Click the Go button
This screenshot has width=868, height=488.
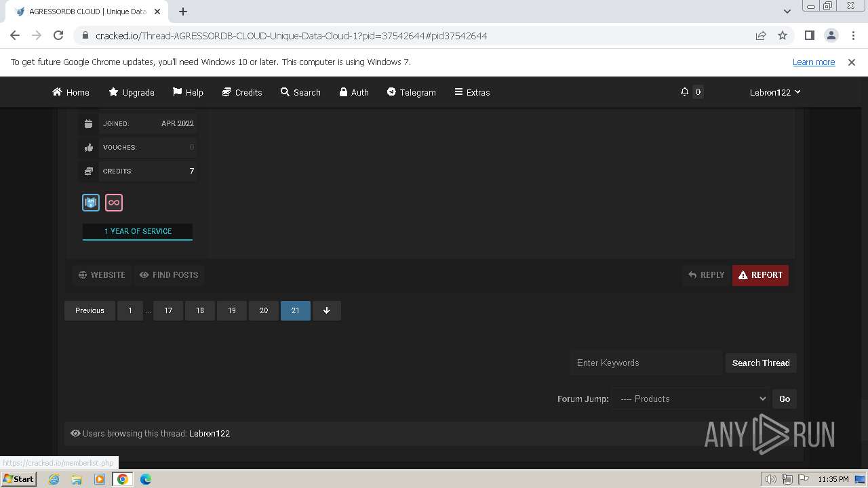pos(785,399)
